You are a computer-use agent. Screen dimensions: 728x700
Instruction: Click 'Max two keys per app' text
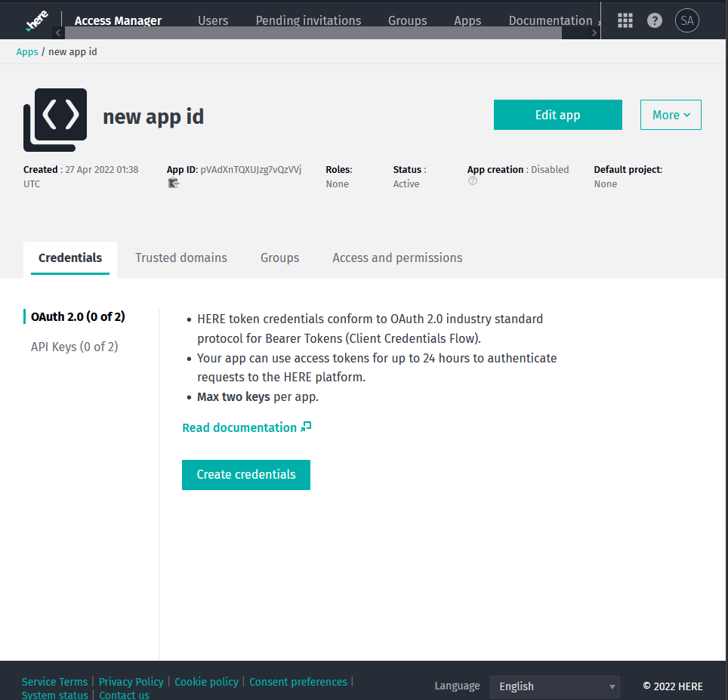point(258,397)
